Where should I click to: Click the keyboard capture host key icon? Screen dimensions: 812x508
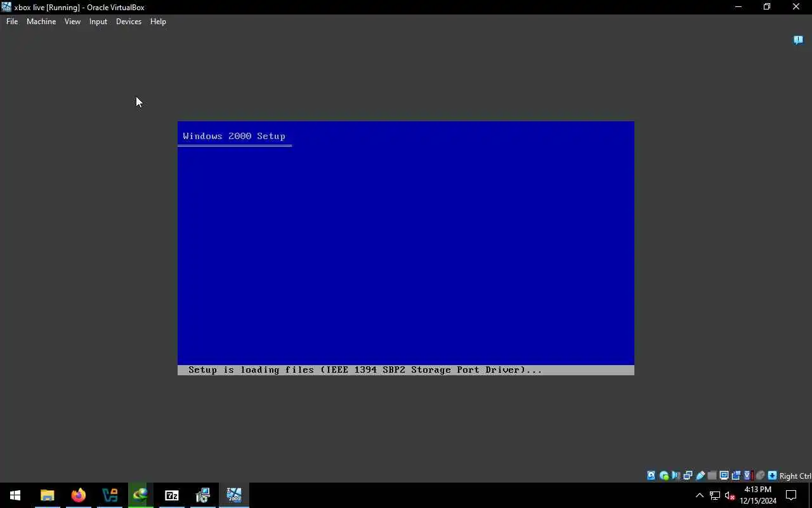[772, 476]
